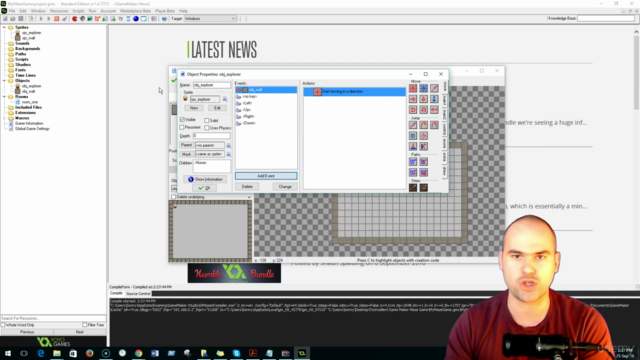Select the Align to Grid action icon

pyautogui.click(x=413, y=136)
